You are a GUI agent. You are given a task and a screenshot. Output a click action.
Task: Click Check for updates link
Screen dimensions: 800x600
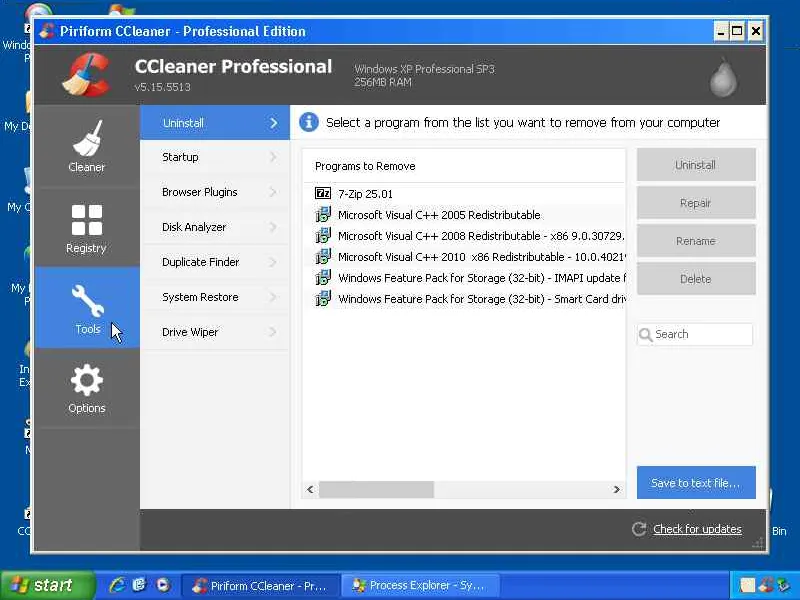tap(697, 529)
